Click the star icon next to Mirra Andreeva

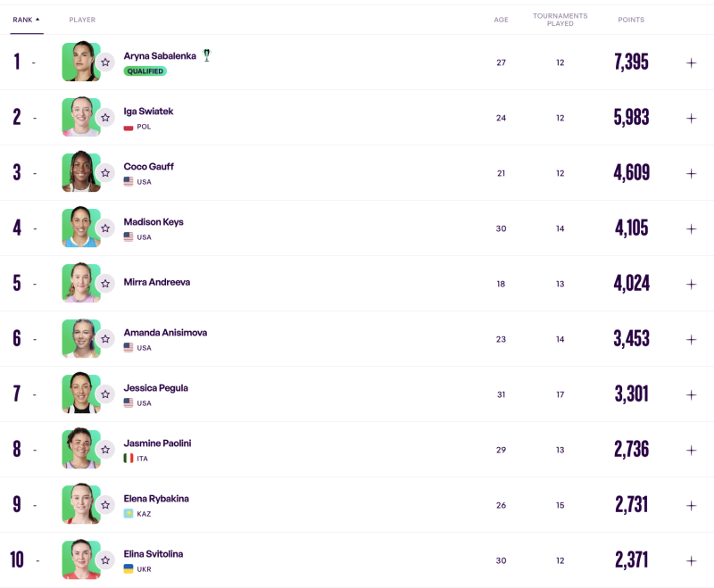click(x=105, y=284)
